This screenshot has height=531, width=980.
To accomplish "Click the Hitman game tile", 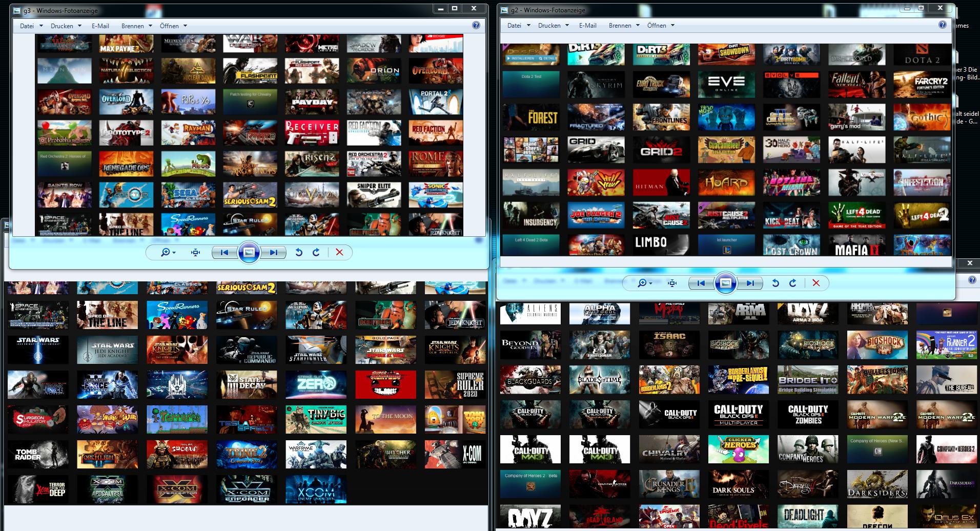I will click(x=661, y=182).
